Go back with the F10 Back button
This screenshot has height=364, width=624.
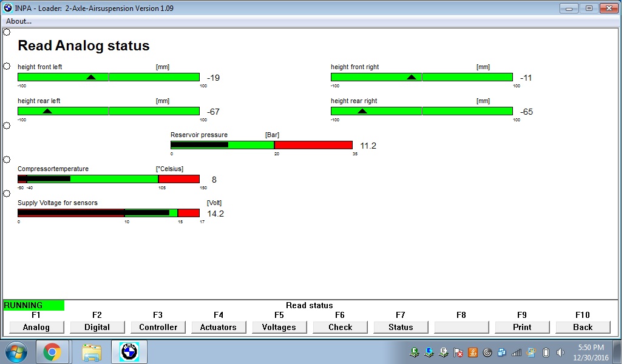coord(583,327)
